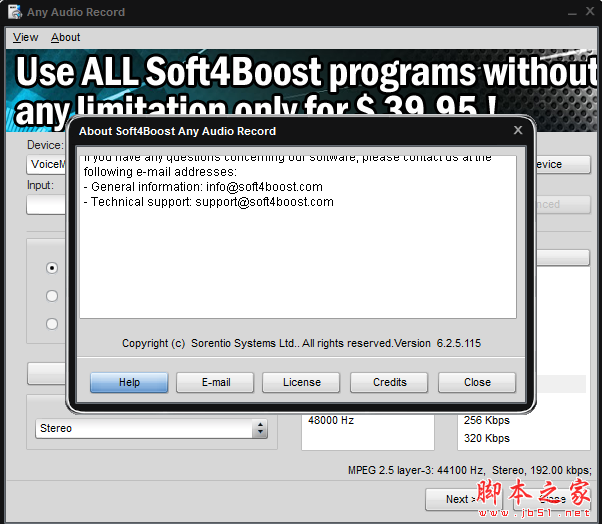The height and width of the screenshot is (524, 602).
Task: Close About dialog with X icon
Action: [x=518, y=130]
